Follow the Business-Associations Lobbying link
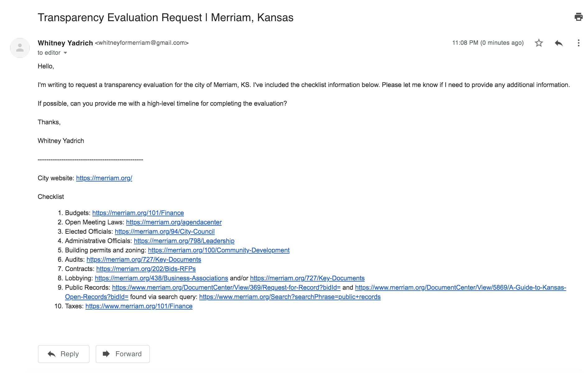 pos(161,278)
